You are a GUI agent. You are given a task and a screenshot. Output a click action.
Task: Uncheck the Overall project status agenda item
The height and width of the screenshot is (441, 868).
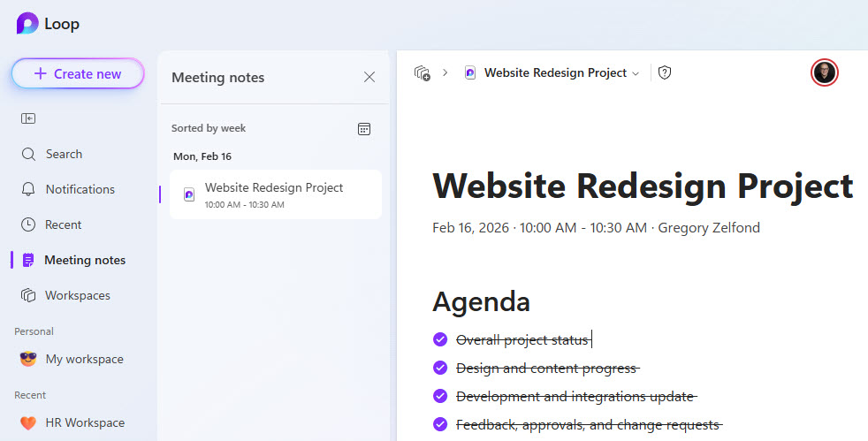coord(440,339)
